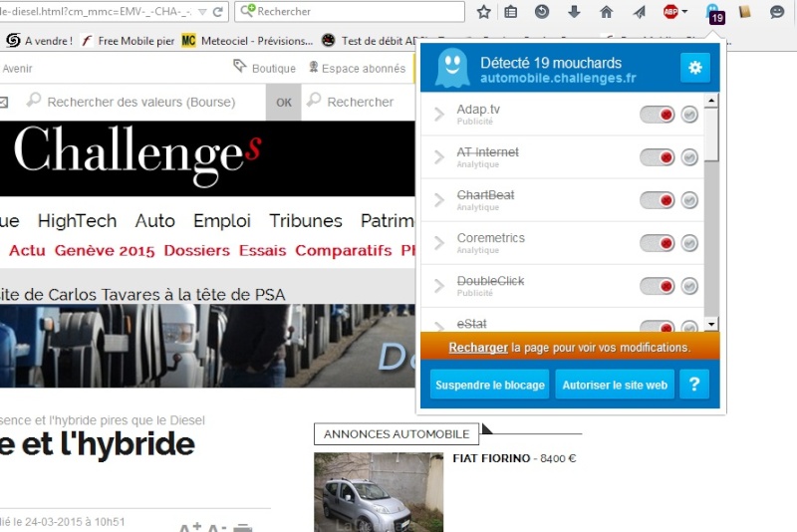Expand the DoubleClick tracker details
Image resolution: width=797 pixels, height=532 pixels.
click(x=438, y=286)
